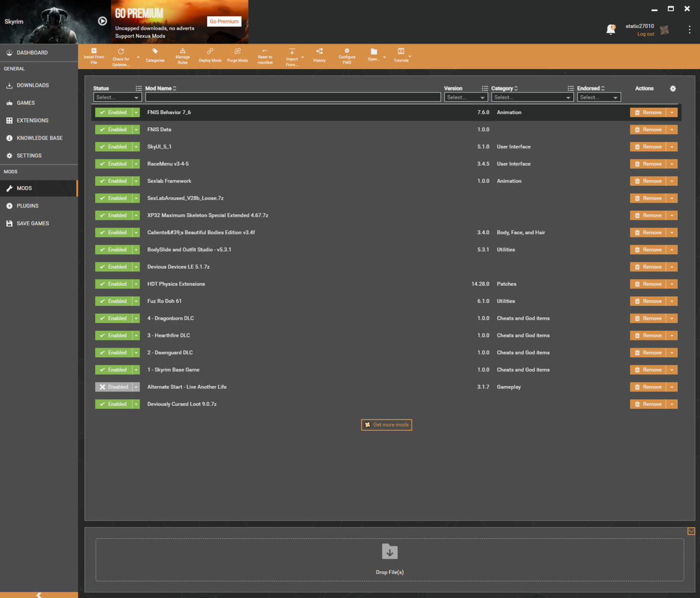Click the Get more mods button
Screen dimensions: 700x598
387,425
